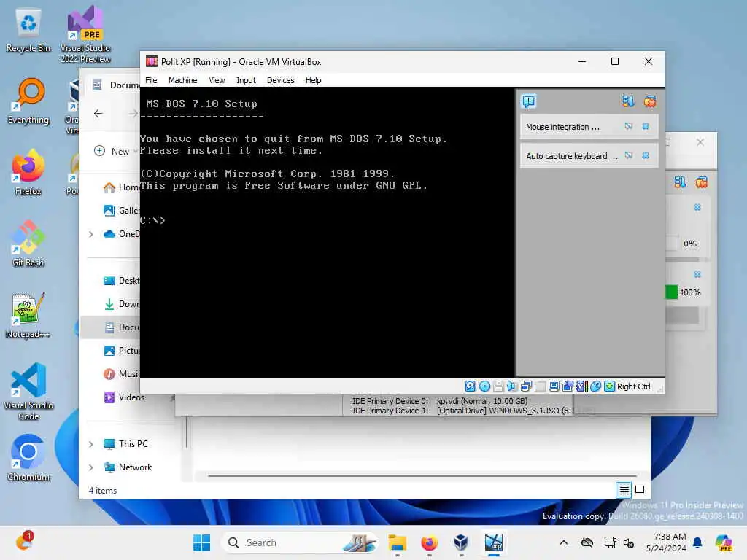Click the mouse integration indicator in VM status bar
The height and width of the screenshot is (560, 747).
[x=595, y=386]
